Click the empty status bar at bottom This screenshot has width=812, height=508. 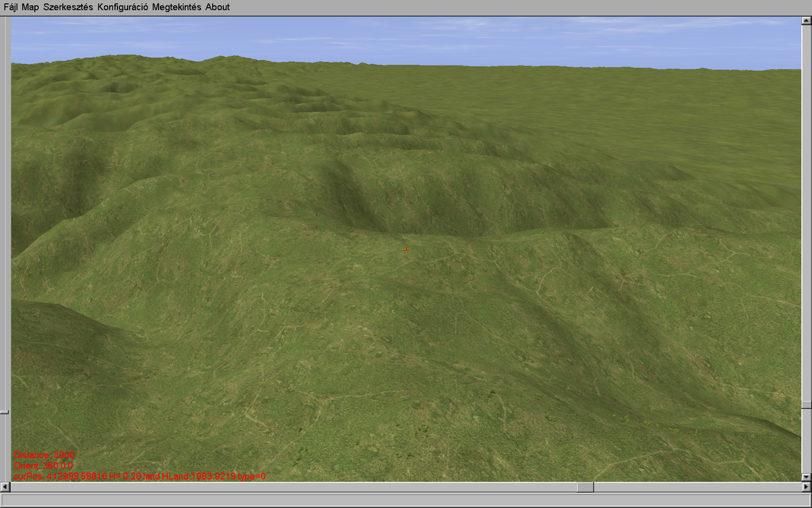406,500
